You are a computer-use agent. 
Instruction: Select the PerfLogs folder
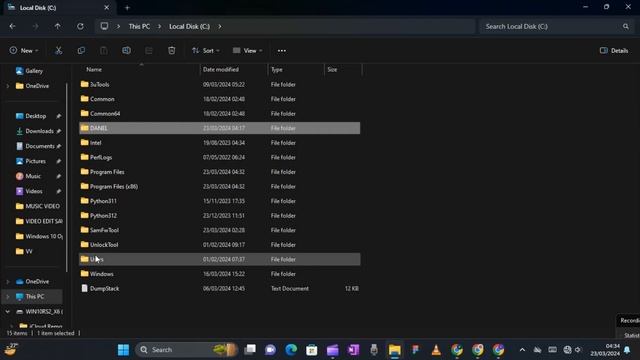[220, 157]
